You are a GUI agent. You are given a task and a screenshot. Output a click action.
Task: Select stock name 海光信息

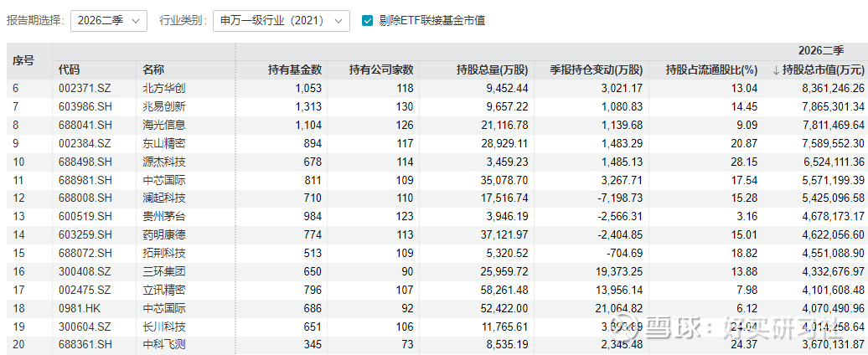click(164, 125)
